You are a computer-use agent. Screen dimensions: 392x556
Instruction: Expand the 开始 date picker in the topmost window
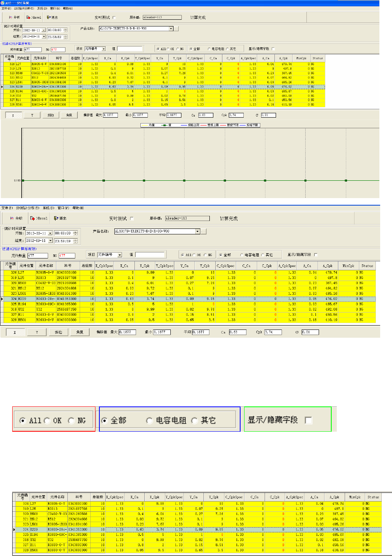(x=43, y=30)
